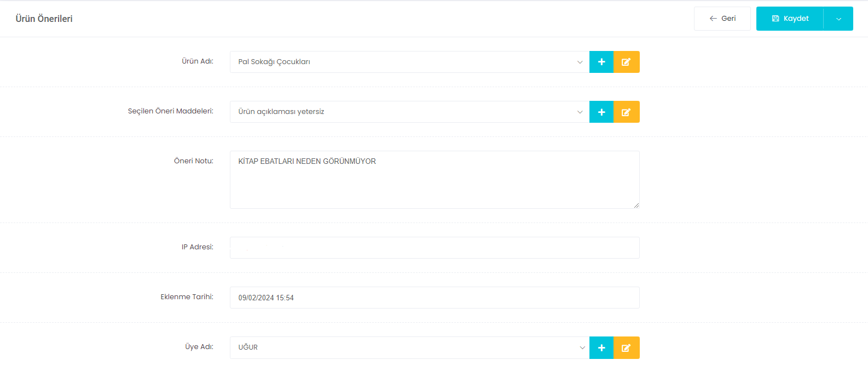Image resolution: width=868 pixels, height=371 pixels.
Task: Click the plus icon beside Üye Adı
Action: (x=601, y=347)
